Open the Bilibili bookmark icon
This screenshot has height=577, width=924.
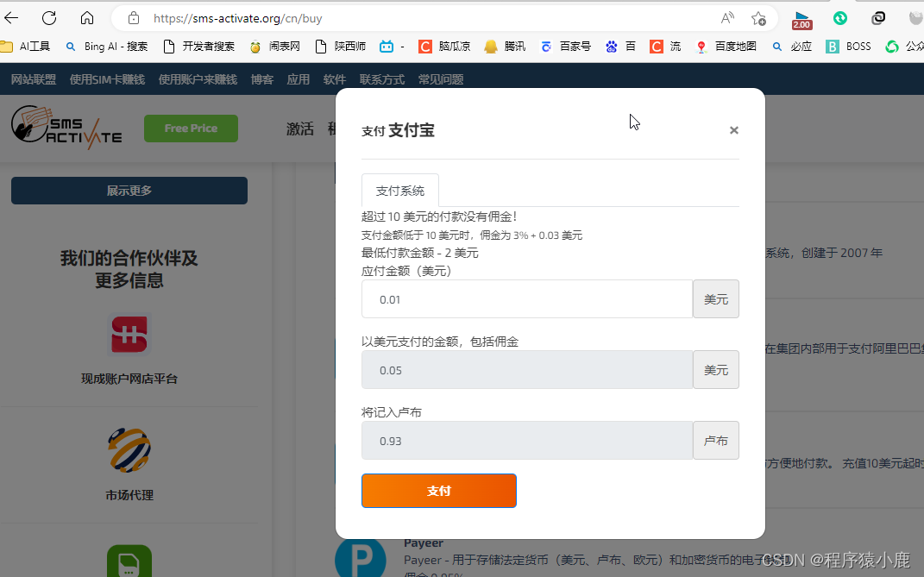pos(387,47)
